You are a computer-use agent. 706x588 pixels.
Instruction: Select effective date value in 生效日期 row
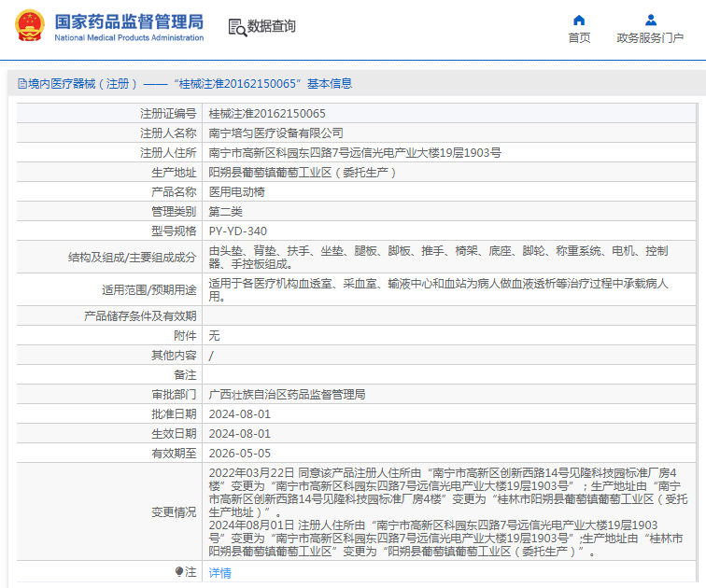tap(239, 434)
